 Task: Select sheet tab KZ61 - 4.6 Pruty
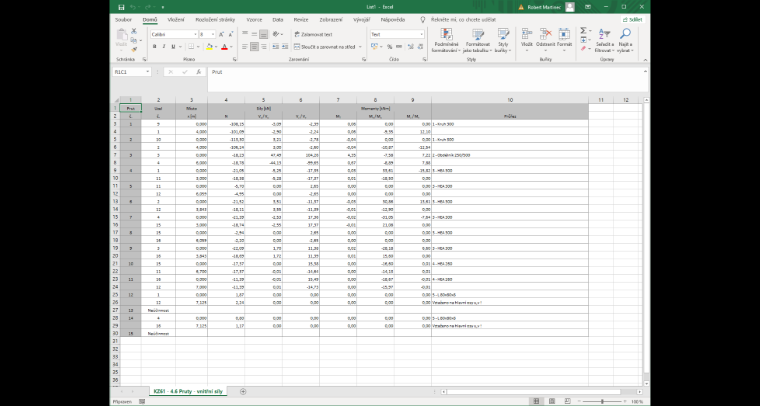click(x=187, y=391)
